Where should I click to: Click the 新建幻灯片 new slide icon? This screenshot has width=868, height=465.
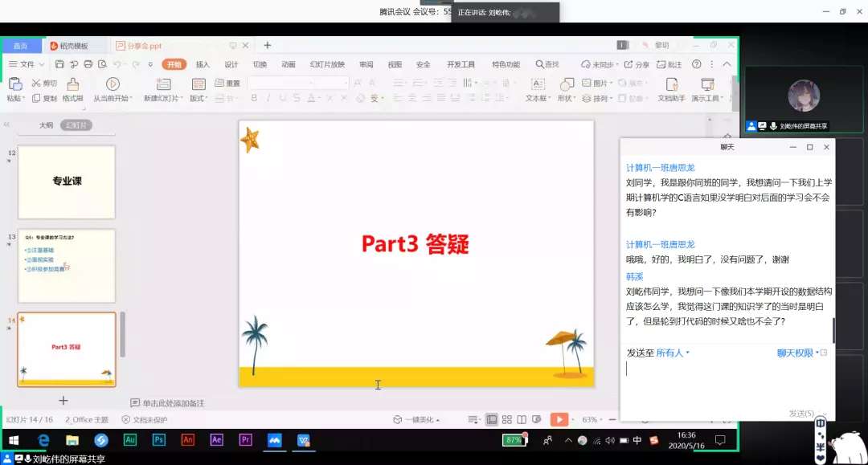click(163, 84)
